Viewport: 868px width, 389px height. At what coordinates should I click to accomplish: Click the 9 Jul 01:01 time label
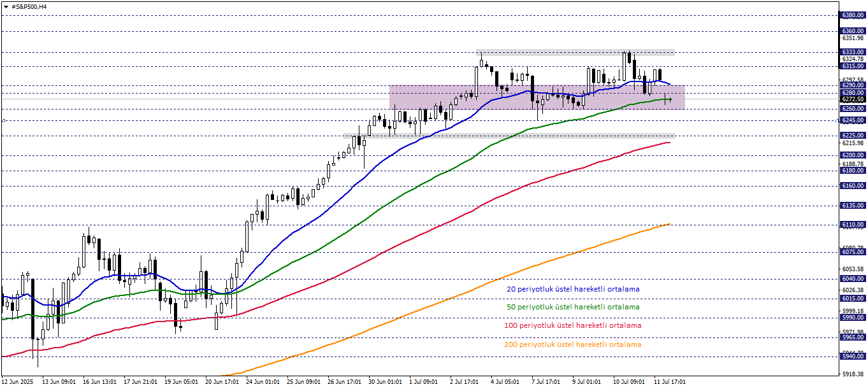[587, 382]
